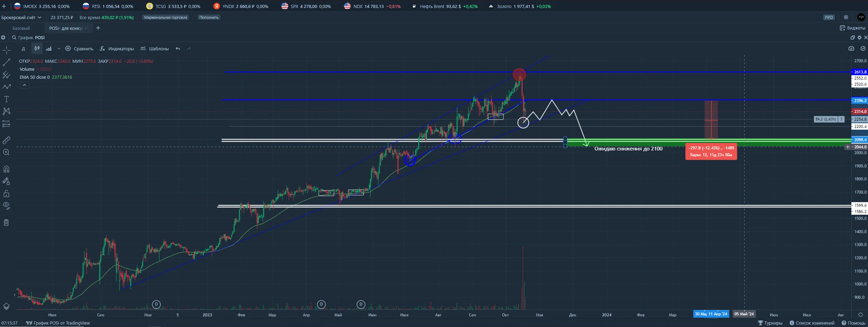Click the EMA 50 close indicator label
868x327 pixels.
(x=35, y=77)
